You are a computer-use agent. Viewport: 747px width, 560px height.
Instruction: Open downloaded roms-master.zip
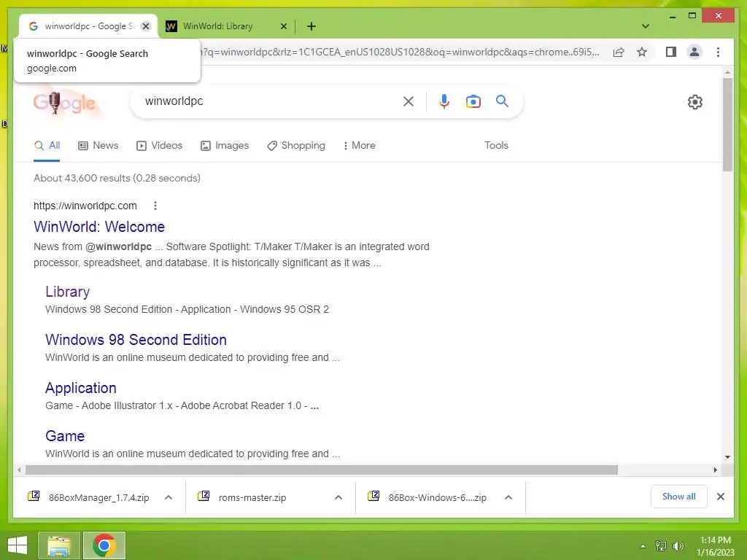(x=252, y=497)
